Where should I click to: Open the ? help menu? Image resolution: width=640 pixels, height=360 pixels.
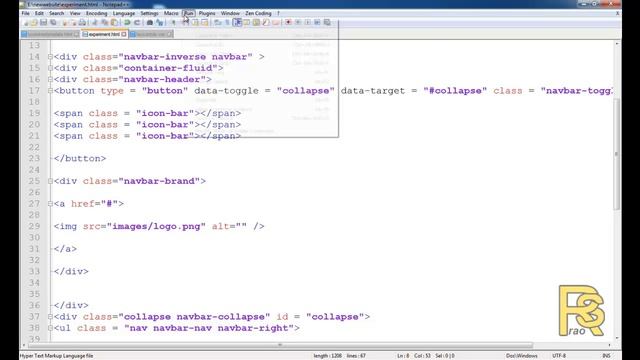point(278,13)
